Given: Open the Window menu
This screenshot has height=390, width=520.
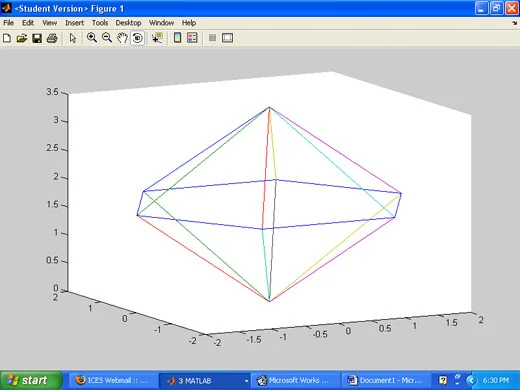Looking at the screenshot, I should tap(161, 23).
